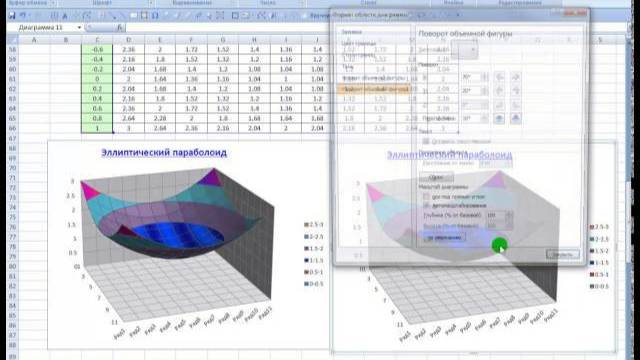The image size is (640, 360).
Task: Click the Save icon in quick access toolbar
Action: (x=12, y=16)
